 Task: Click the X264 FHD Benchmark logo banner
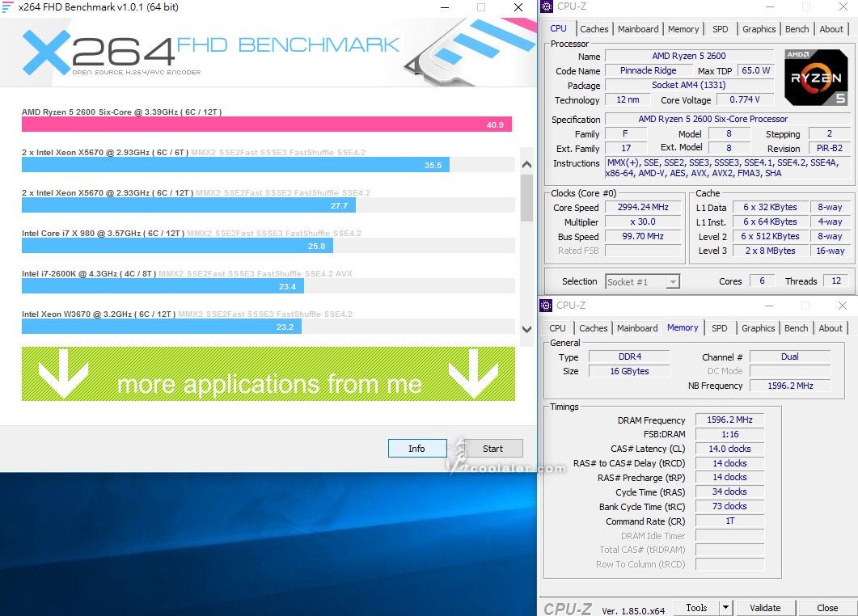(x=268, y=53)
